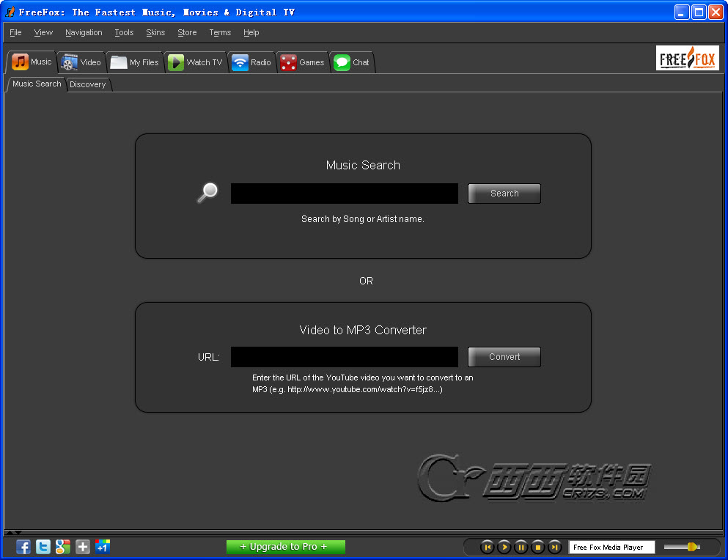Click the Search button
Image resolution: width=728 pixels, height=560 pixels.
click(504, 194)
